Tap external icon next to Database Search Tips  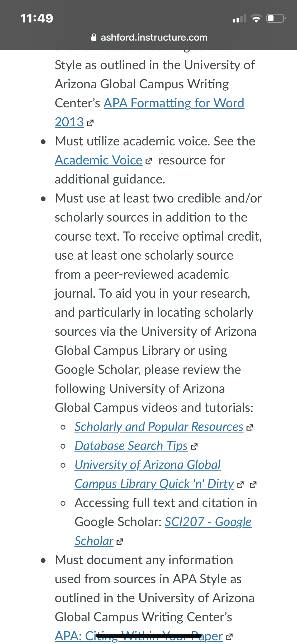click(194, 447)
